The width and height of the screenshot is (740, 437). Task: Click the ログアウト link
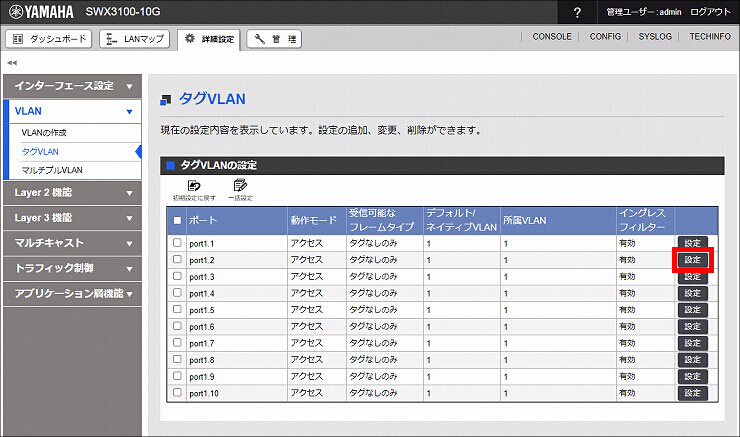[x=710, y=12]
